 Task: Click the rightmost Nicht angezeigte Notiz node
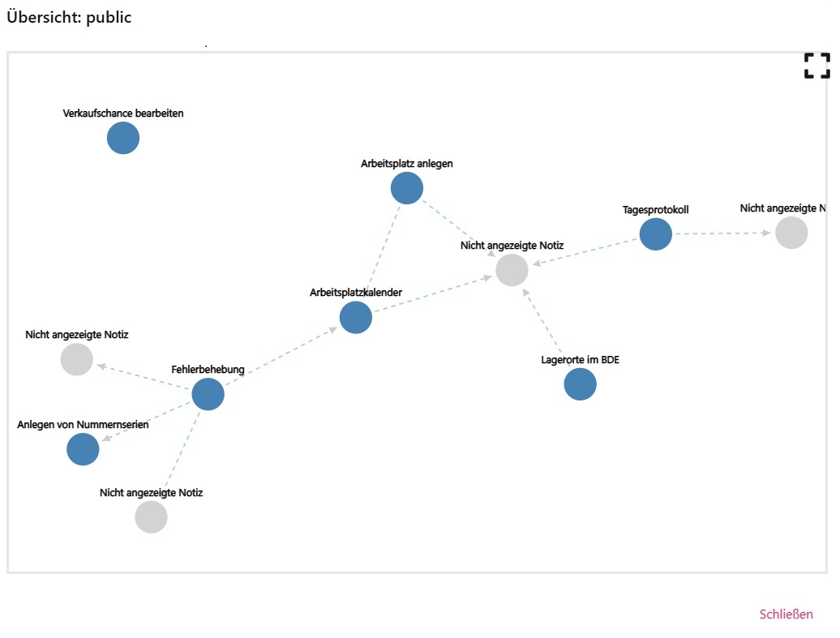click(x=791, y=232)
